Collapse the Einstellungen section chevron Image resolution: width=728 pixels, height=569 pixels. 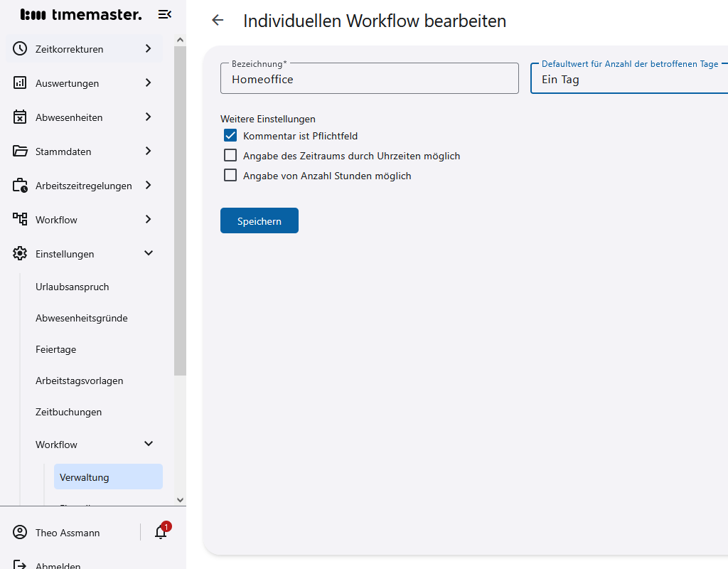pyautogui.click(x=149, y=252)
